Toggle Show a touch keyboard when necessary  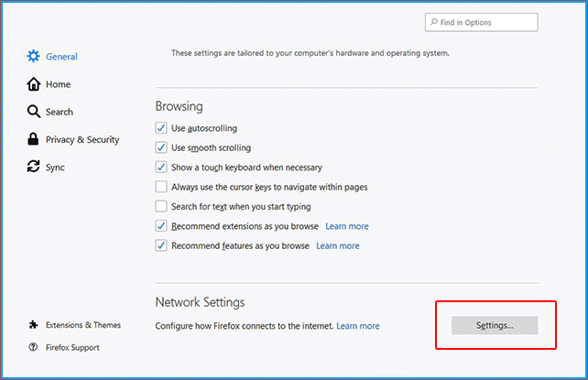[161, 168]
